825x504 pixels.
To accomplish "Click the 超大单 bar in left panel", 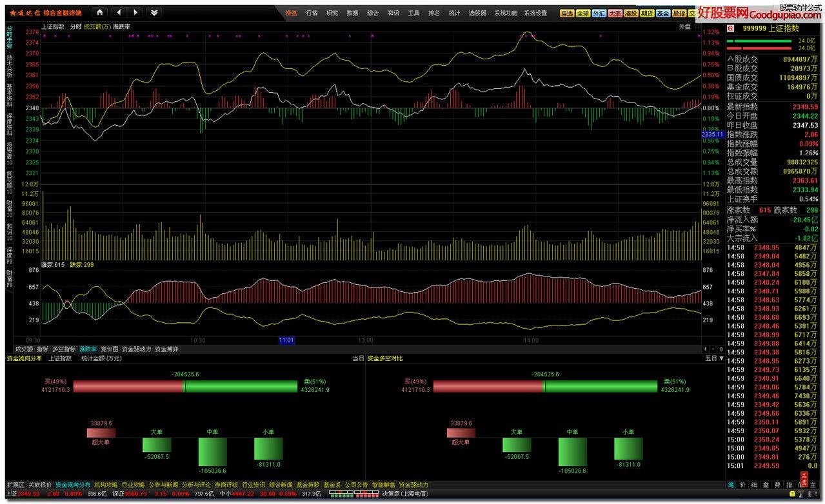I will (x=101, y=432).
